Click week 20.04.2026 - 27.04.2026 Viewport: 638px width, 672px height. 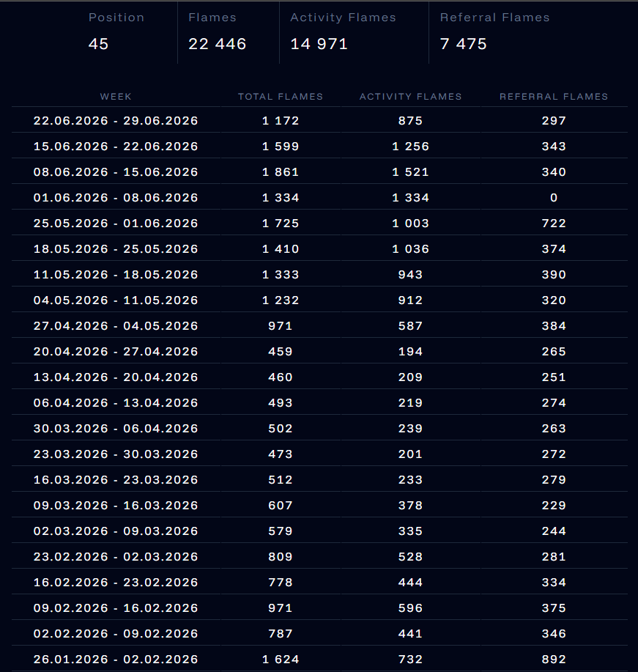116,352
